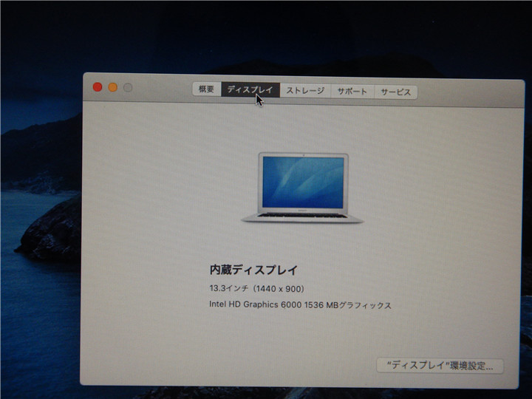Switch to the 概要 tab

point(206,89)
